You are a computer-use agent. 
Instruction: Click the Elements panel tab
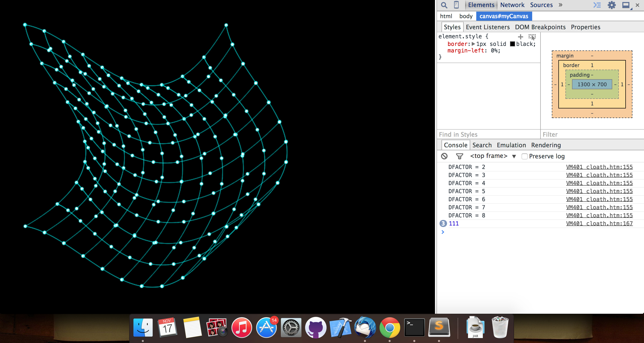pyautogui.click(x=481, y=5)
